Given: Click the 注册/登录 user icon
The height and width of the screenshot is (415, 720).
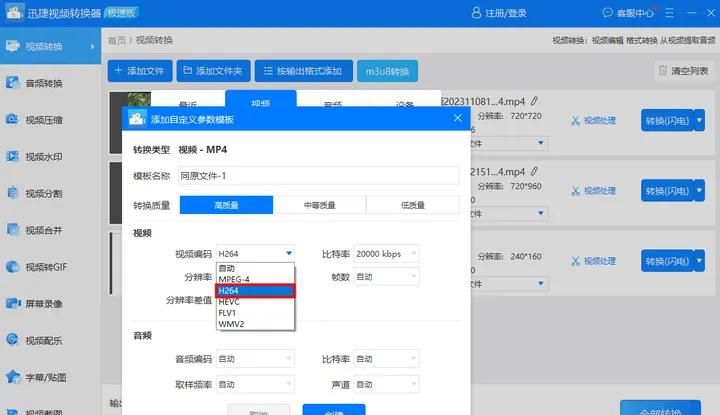Looking at the screenshot, I should click(x=476, y=13).
